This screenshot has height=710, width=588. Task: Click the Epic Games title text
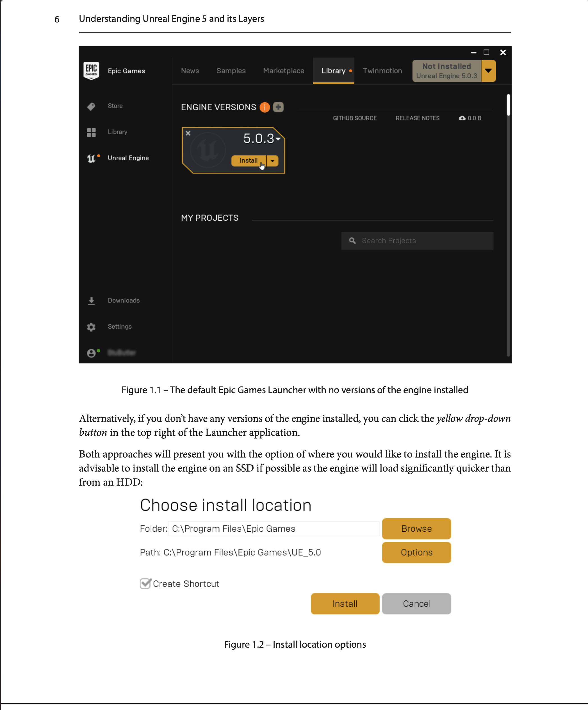point(126,71)
